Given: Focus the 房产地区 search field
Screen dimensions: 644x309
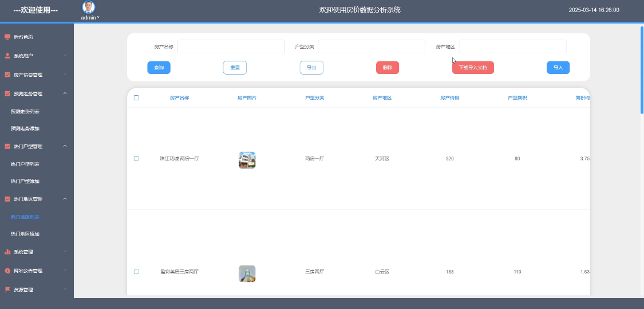Looking at the screenshot, I should pyautogui.click(x=512, y=46).
